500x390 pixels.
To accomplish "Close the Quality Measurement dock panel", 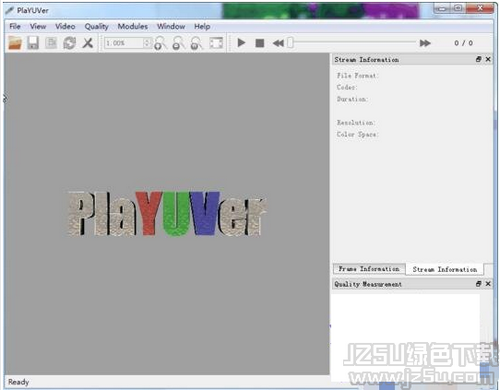I will (488, 284).
